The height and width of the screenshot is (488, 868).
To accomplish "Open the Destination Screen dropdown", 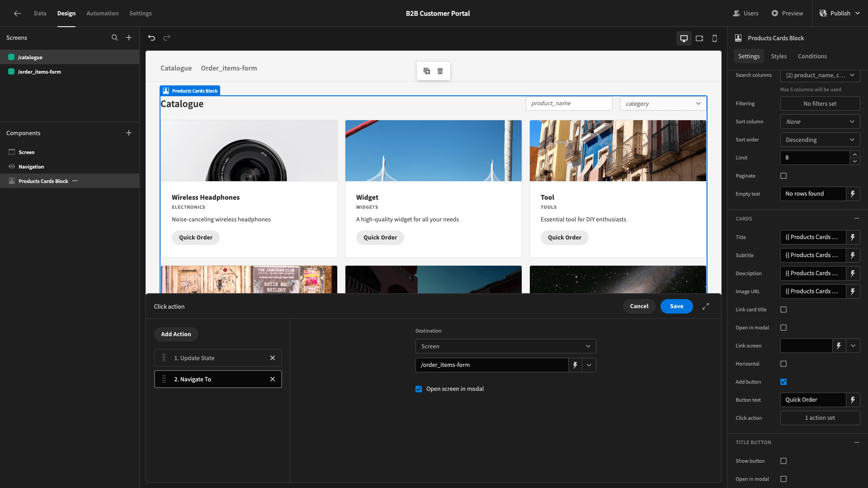I will tap(505, 346).
